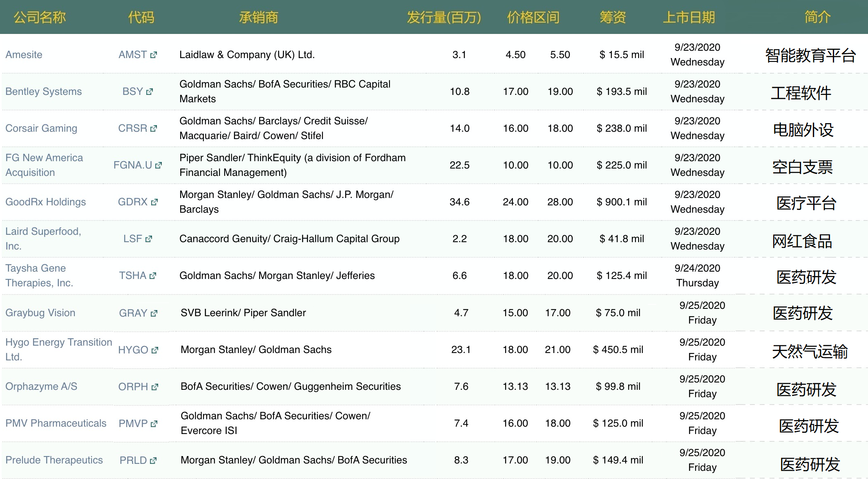Screen dimensions: 868x479
Task: Click the 简介 column header
Action: [817, 17]
